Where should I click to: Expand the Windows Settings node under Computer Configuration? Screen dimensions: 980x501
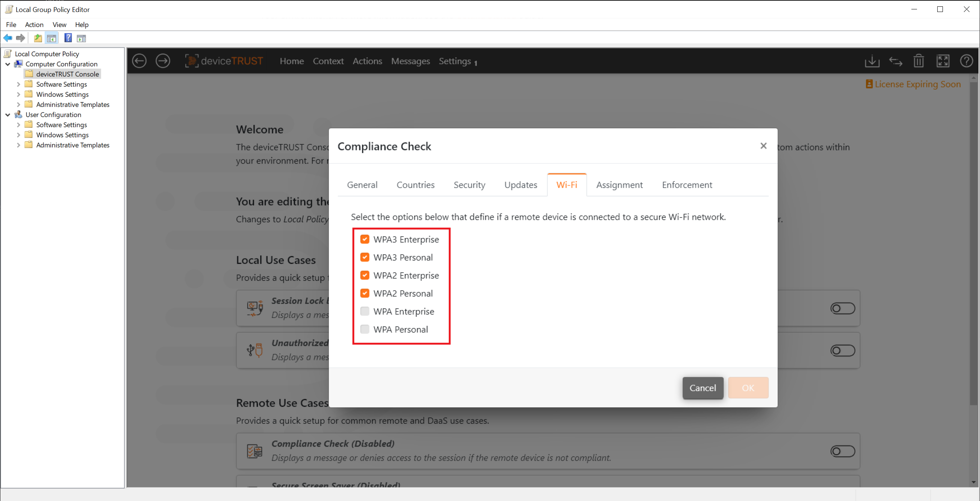[19, 94]
